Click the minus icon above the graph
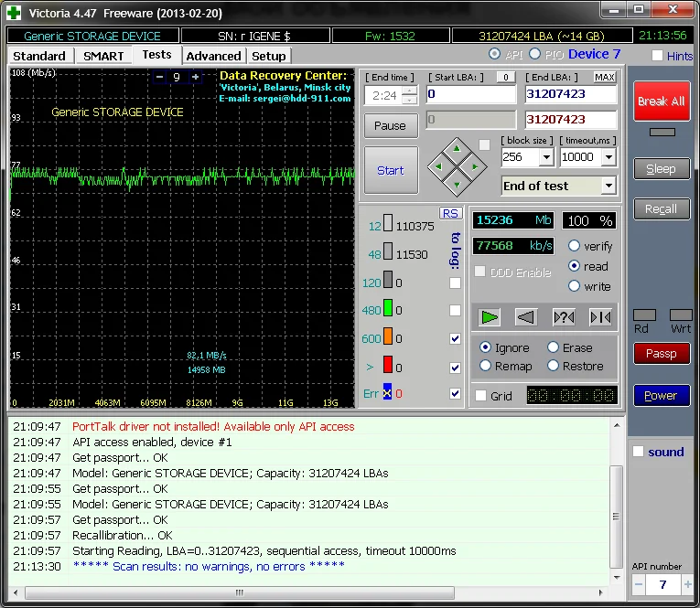 click(x=158, y=77)
